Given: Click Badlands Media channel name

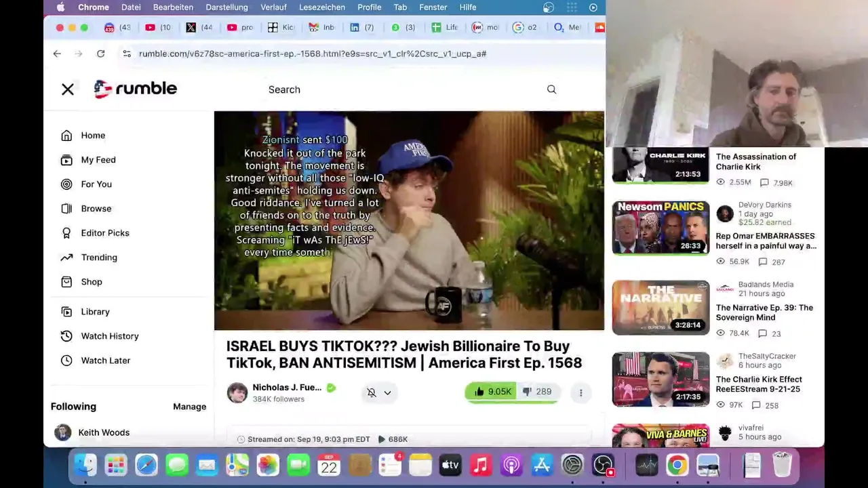Looking at the screenshot, I should tap(766, 284).
